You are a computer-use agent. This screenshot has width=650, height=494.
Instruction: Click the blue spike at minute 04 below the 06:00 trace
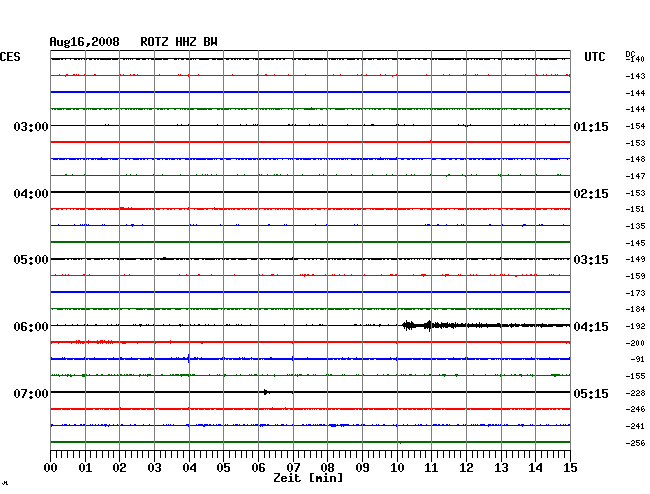(x=189, y=358)
